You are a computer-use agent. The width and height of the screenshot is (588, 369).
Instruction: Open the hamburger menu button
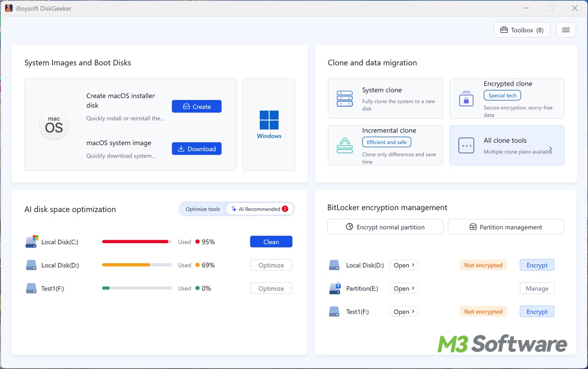point(566,30)
